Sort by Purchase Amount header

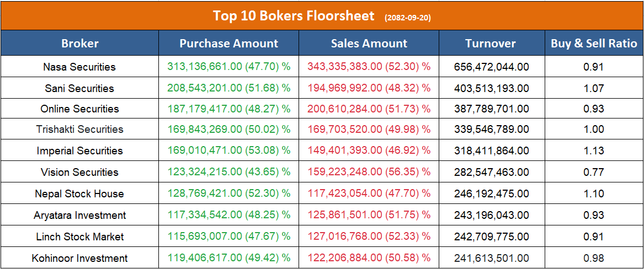click(x=229, y=44)
